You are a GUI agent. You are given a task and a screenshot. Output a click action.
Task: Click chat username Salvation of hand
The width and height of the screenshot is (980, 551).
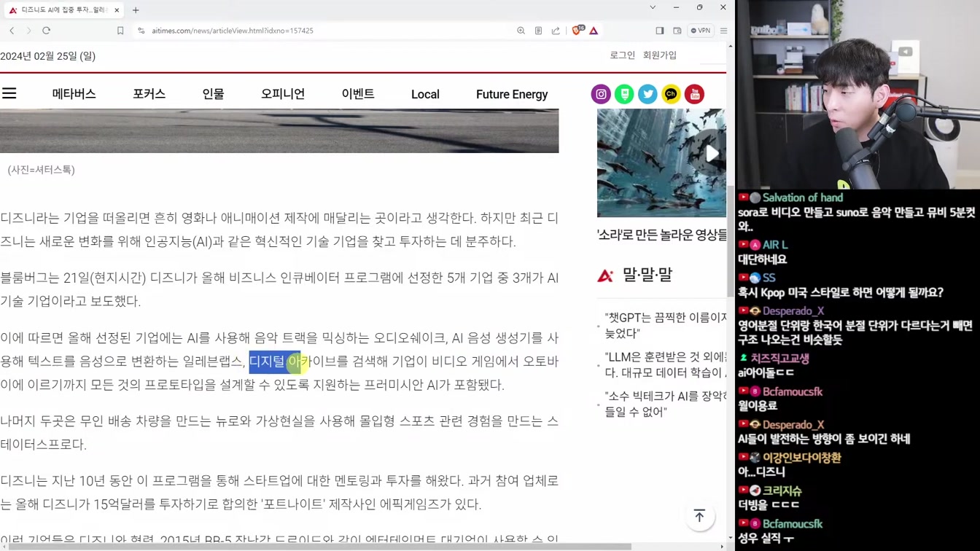pos(802,198)
